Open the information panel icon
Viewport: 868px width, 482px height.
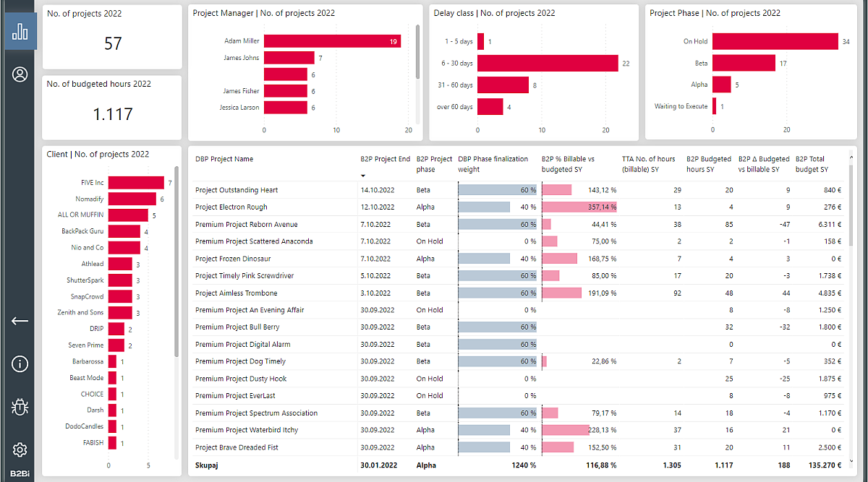20,363
